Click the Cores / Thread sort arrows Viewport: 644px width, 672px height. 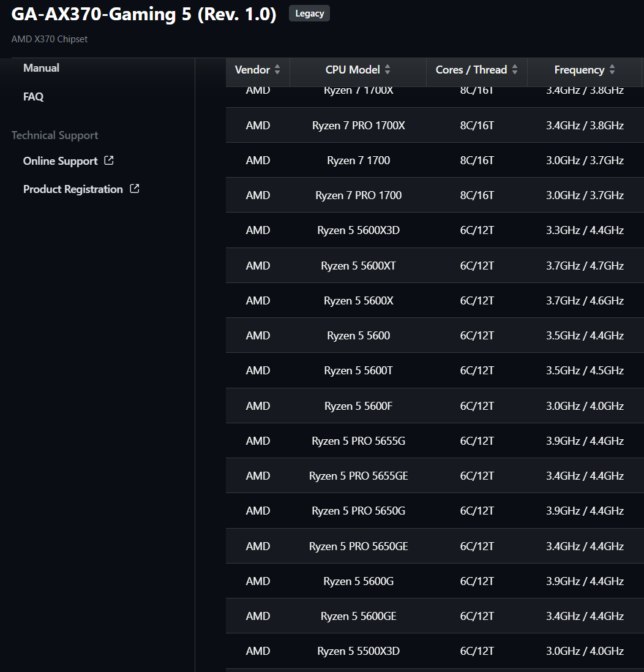click(x=515, y=69)
